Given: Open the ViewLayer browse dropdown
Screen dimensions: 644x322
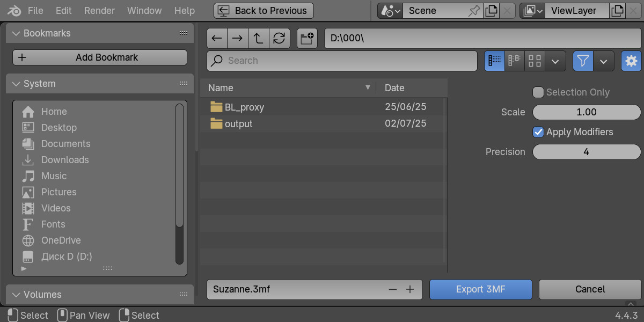Looking at the screenshot, I should [x=532, y=11].
